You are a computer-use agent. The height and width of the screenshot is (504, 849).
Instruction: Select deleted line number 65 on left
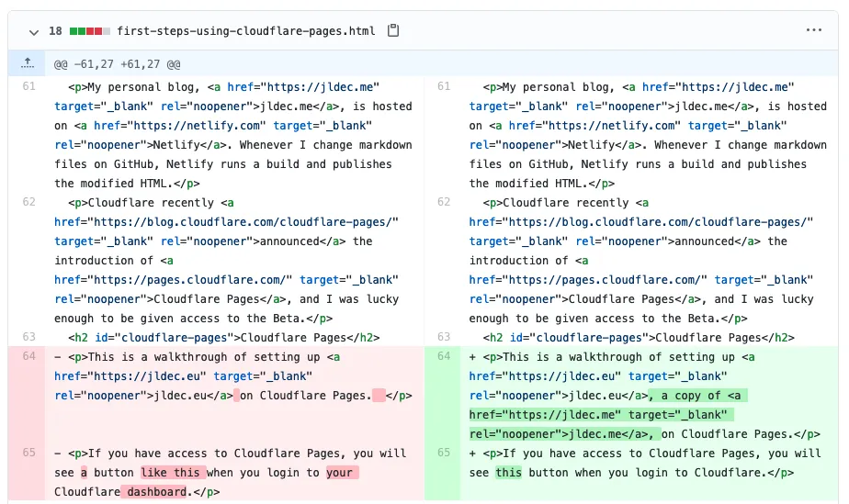tap(28, 453)
